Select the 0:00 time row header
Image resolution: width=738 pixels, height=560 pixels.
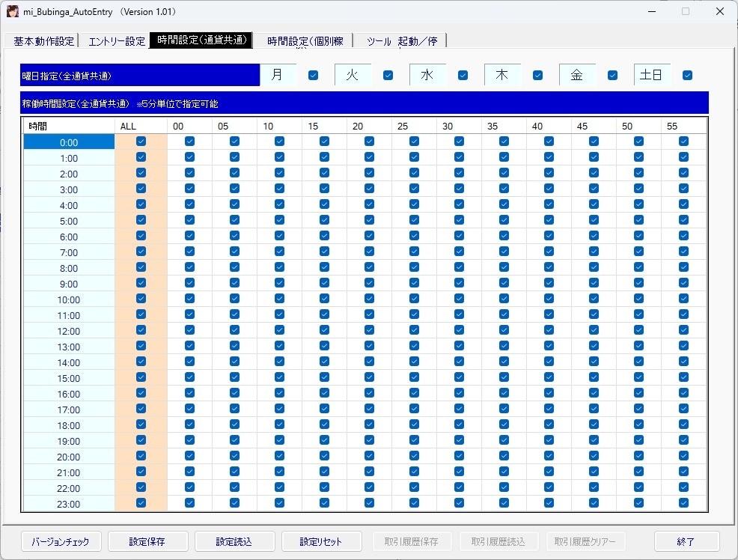(69, 142)
